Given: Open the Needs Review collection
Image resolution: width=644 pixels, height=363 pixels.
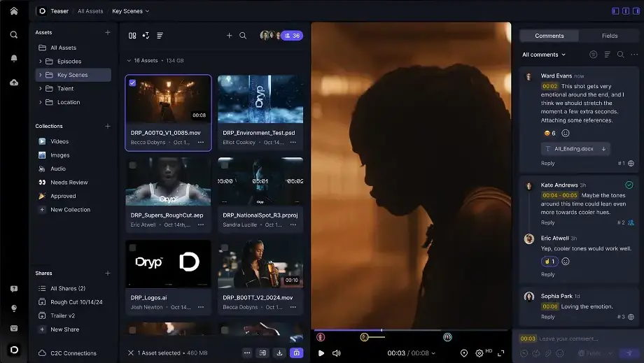Looking at the screenshot, I should coord(69,183).
